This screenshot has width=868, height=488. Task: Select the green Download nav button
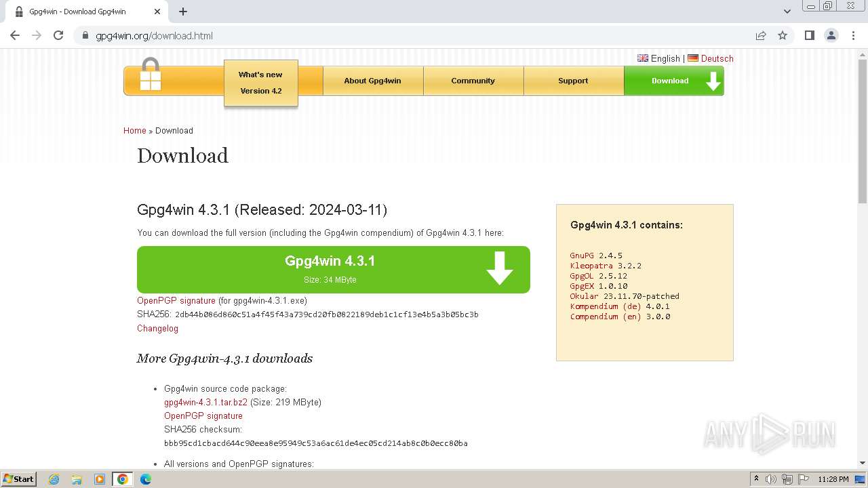(674, 81)
